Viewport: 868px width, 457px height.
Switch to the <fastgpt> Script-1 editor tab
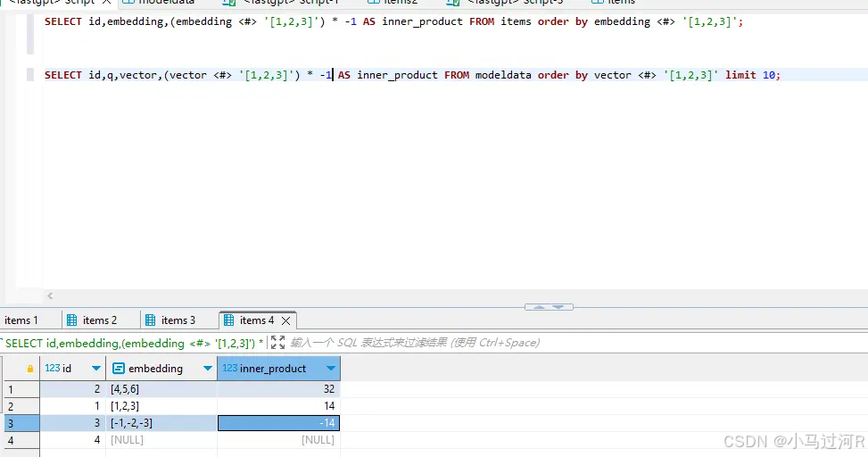coord(291,2)
